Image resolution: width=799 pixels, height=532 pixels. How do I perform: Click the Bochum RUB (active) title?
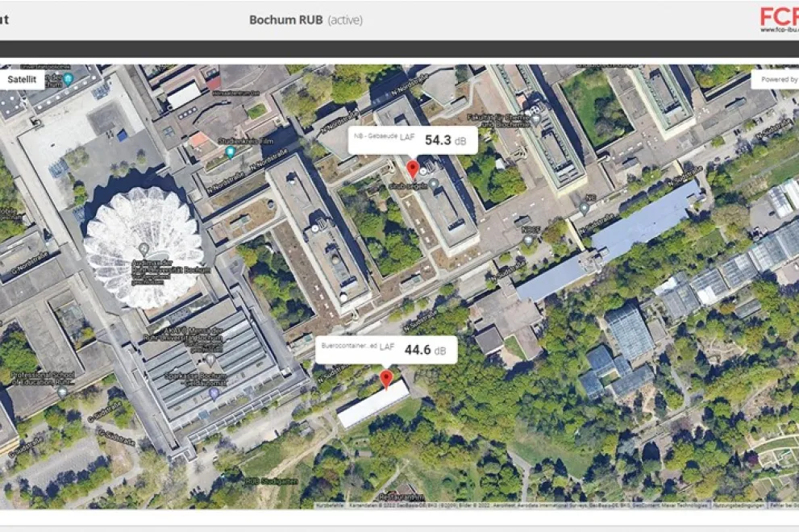[305, 19]
